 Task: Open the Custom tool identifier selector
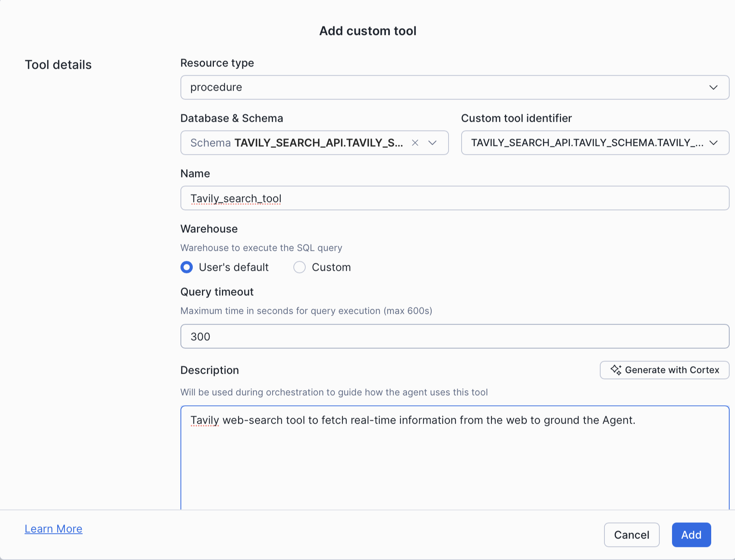pyautogui.click(x=595, y=143)
